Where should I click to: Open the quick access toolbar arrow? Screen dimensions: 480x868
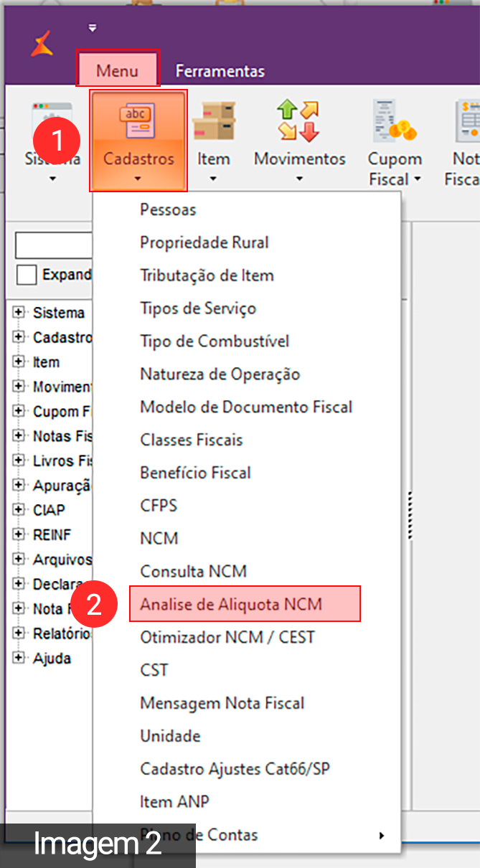[92, 29]
